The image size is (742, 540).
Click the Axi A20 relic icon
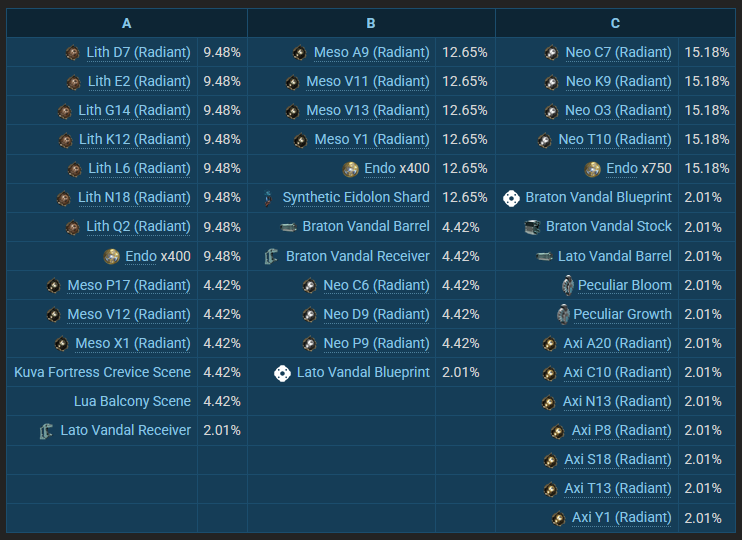click(550, 344)
